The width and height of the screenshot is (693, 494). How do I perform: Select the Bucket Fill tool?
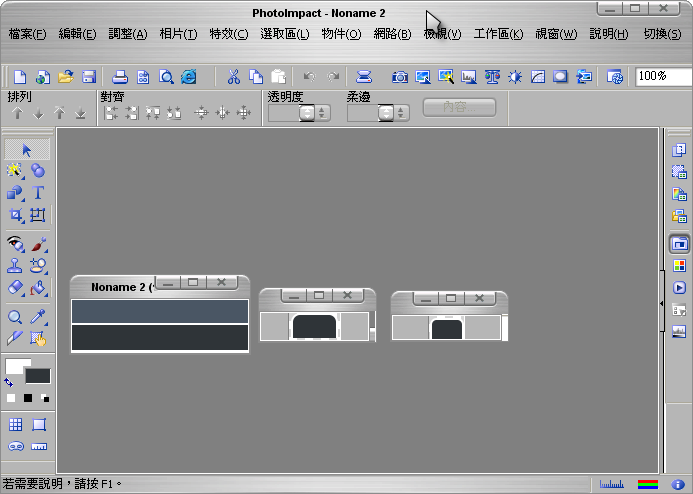coord(38,288)
